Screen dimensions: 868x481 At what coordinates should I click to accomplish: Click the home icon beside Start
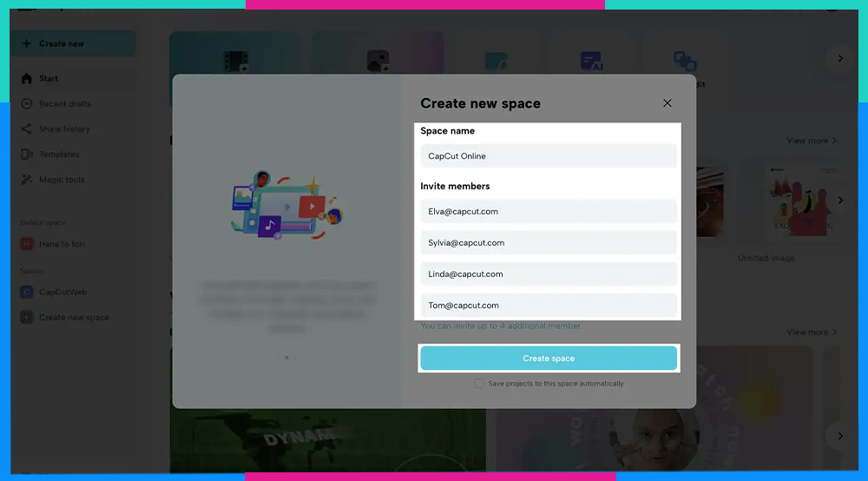coord(26,78)
